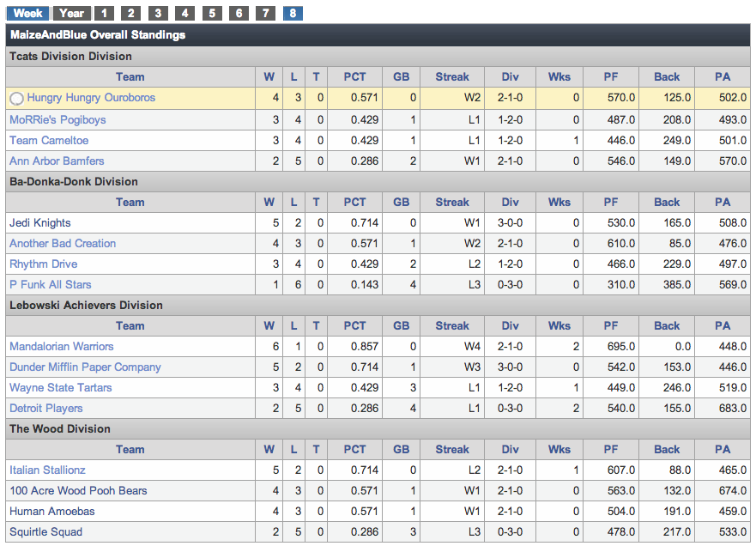
Task: Open week 1 standings
Action: click(x=103, y=13)
